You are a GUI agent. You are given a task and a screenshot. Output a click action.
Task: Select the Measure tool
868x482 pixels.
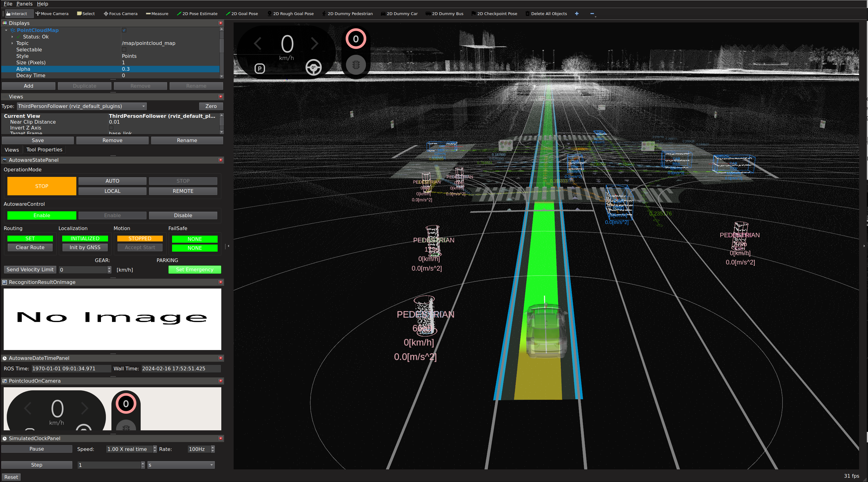pyautogui.click(x=157, y=14)
